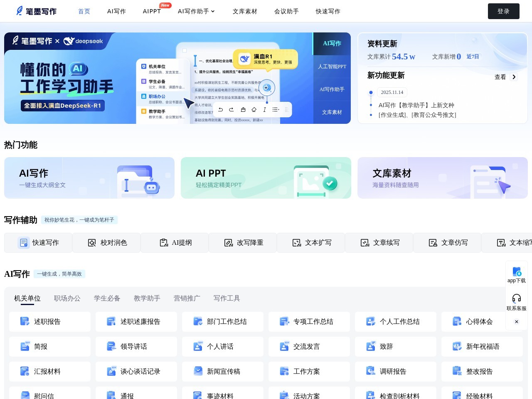
Task: Select the 营销推广 tab
Action: (187, 298)
